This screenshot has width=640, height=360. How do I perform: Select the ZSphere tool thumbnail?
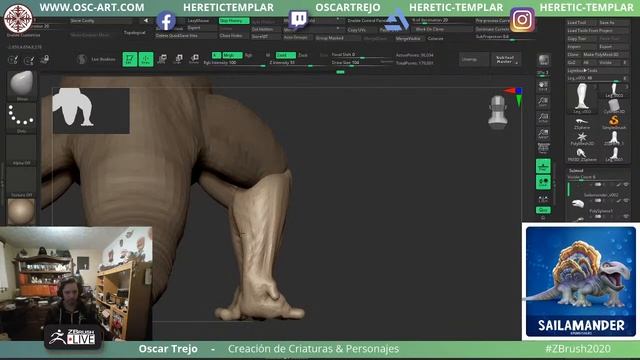point(582,123)
